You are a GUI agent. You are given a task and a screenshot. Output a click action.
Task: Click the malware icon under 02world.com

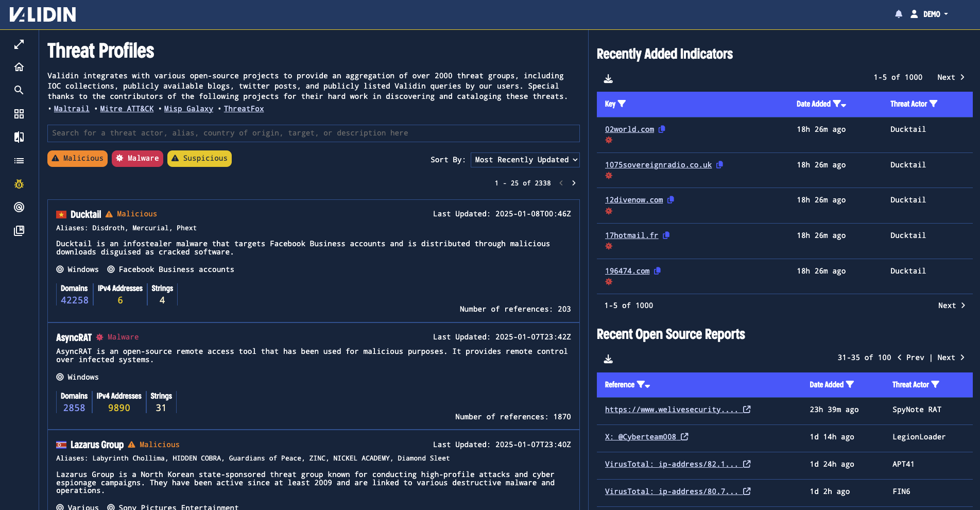click(x=609, y=140)
